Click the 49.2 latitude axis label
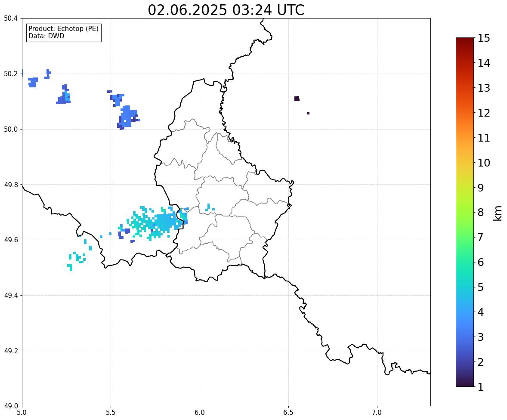 pos(11,351)
